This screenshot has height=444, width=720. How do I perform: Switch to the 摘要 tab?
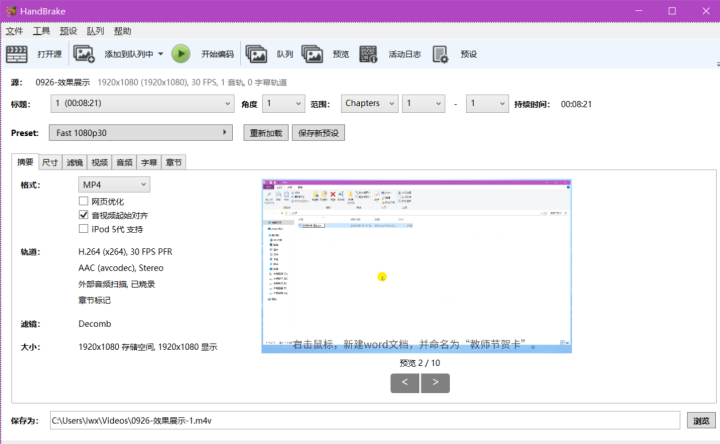pyautogui.click(x=25, y=162)
